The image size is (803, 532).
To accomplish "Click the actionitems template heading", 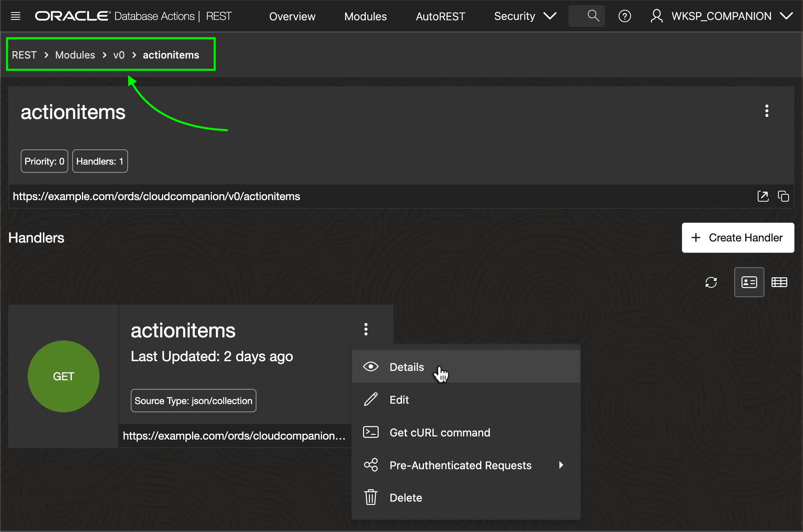I will coord(73,112).
